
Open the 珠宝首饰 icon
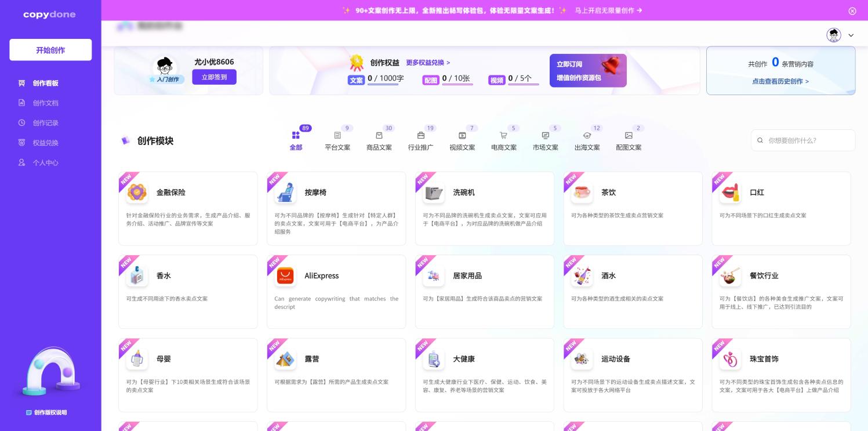pos(730,359)
